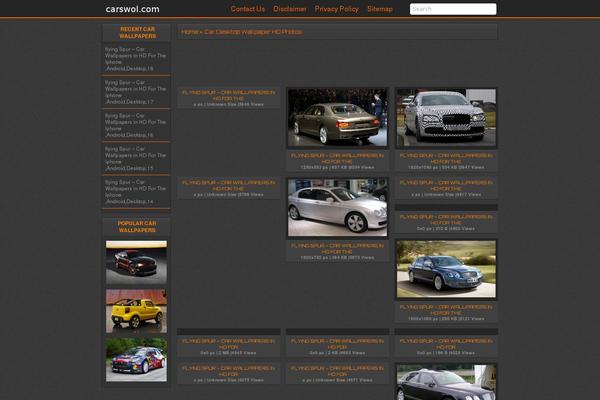Click the Home breadcrumb link
Screen dimensions: 600x400
coord(189,32)
